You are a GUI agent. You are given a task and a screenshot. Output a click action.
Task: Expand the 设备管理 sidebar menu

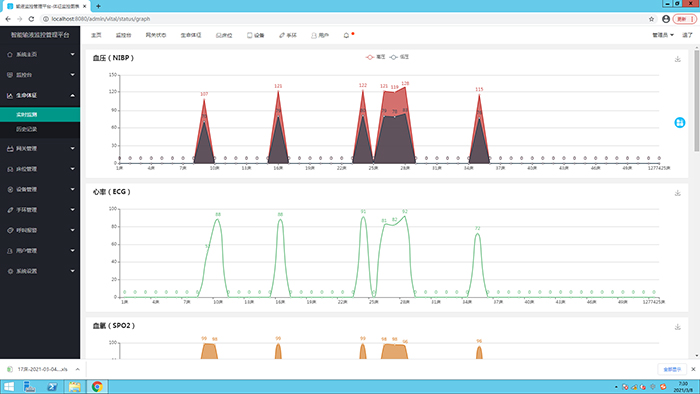(x=40, y=189)
